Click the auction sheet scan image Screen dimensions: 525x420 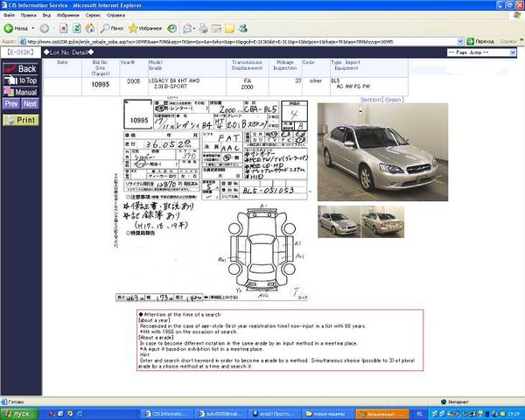(x=213, y=200)
